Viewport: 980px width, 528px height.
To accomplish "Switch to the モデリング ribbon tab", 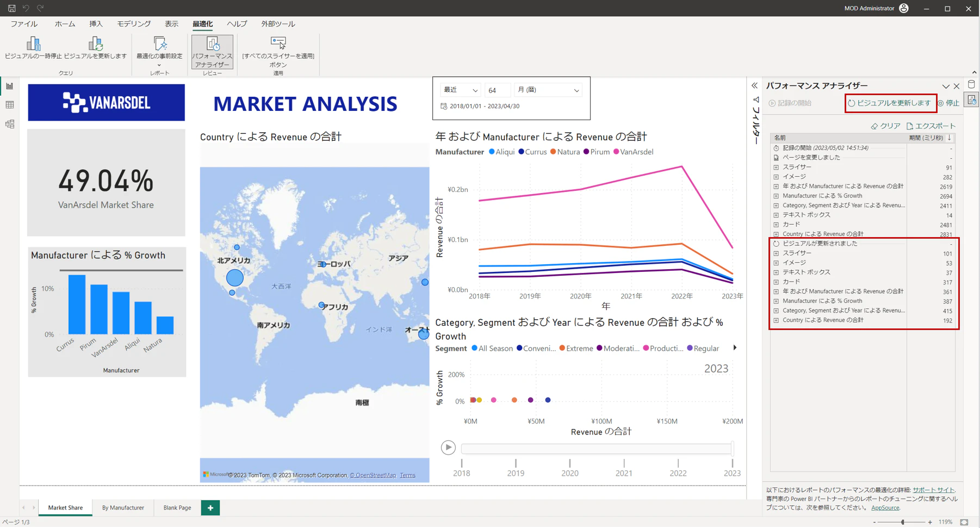I will click(134, 24).
